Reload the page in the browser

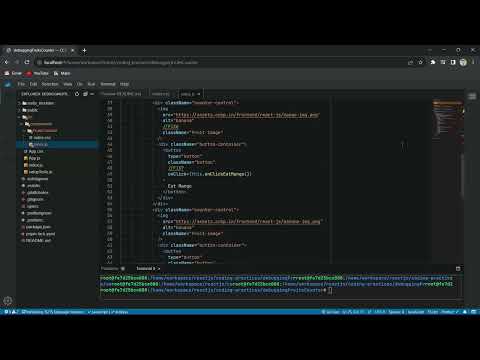tap(27, 62)
